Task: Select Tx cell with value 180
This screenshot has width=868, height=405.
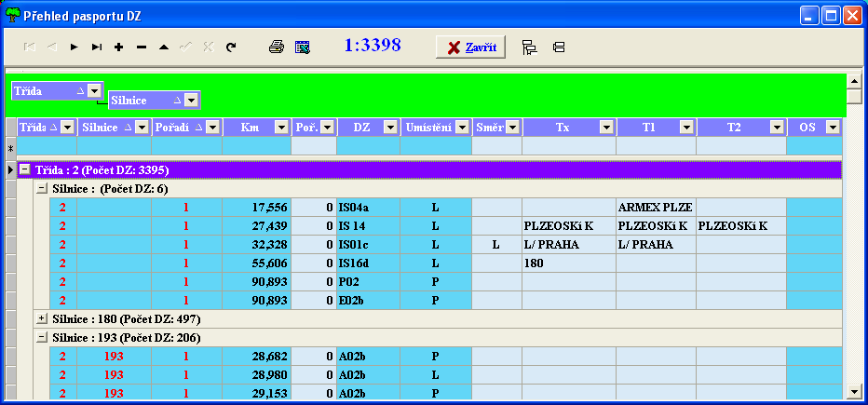Action: (x=568, y=263)
